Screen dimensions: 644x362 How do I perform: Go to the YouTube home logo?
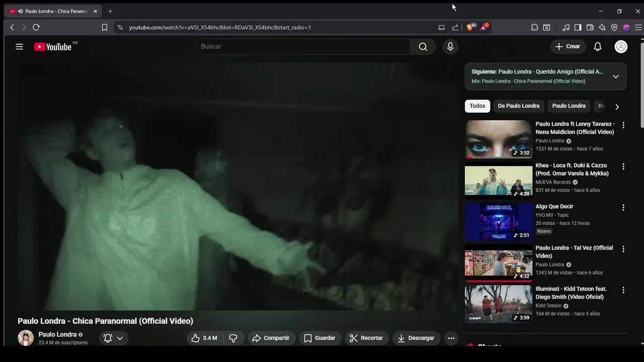click(52, 47)
